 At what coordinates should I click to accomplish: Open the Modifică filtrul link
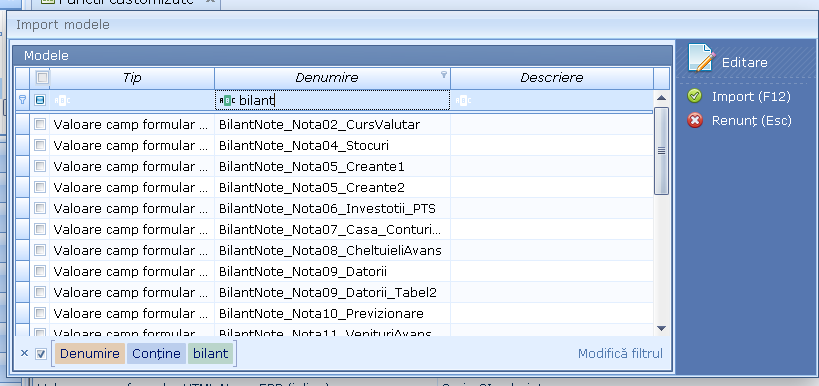pyautogui.click(x=620, y=354)
